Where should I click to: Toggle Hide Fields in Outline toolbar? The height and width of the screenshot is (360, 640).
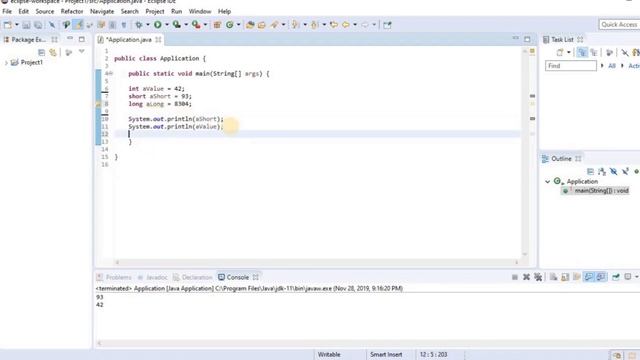click(613, 171)
